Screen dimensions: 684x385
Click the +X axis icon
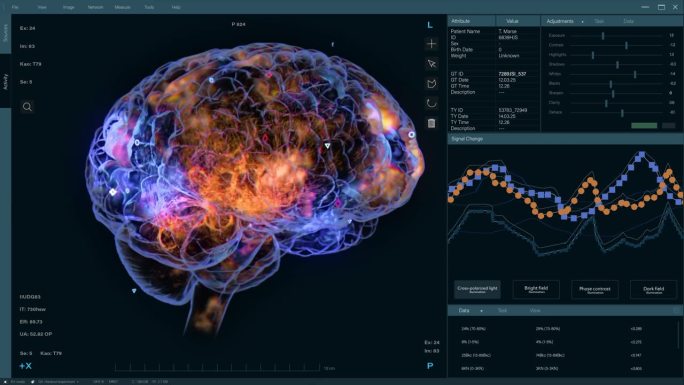[x=25, y=366]
